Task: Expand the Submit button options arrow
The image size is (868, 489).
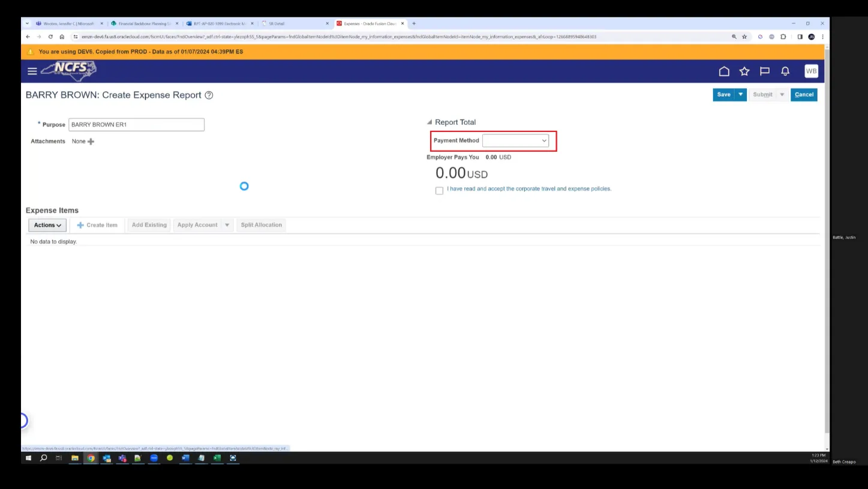Action: tap(782, 95)
